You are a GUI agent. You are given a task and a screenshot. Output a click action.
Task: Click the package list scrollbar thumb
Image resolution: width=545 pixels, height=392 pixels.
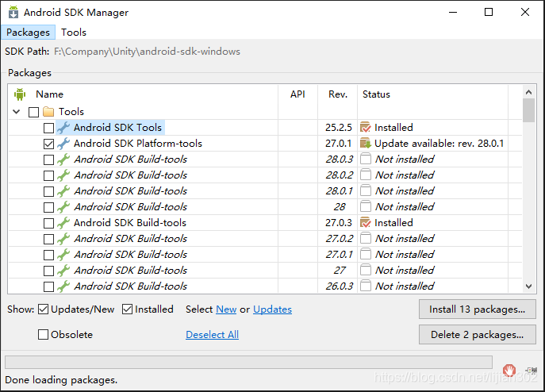tap(528, 110)
